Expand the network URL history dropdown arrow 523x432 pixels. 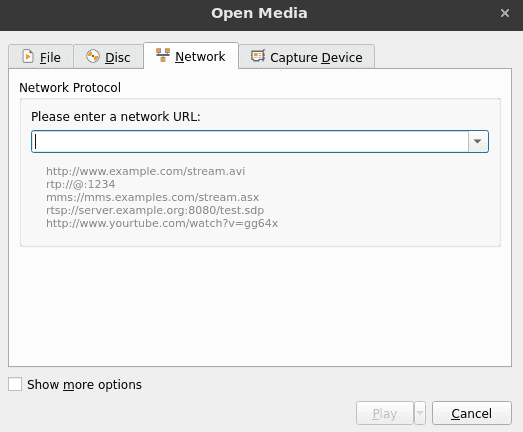pos(478,141)
